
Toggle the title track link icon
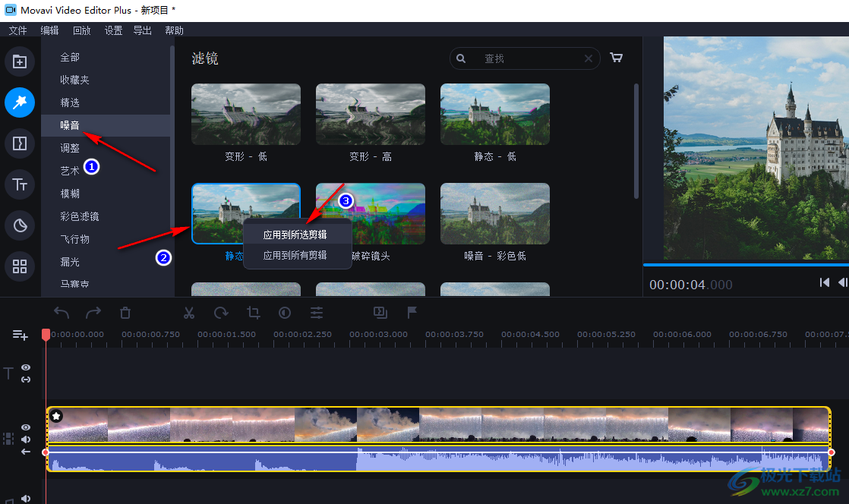(x=26, y=380)
